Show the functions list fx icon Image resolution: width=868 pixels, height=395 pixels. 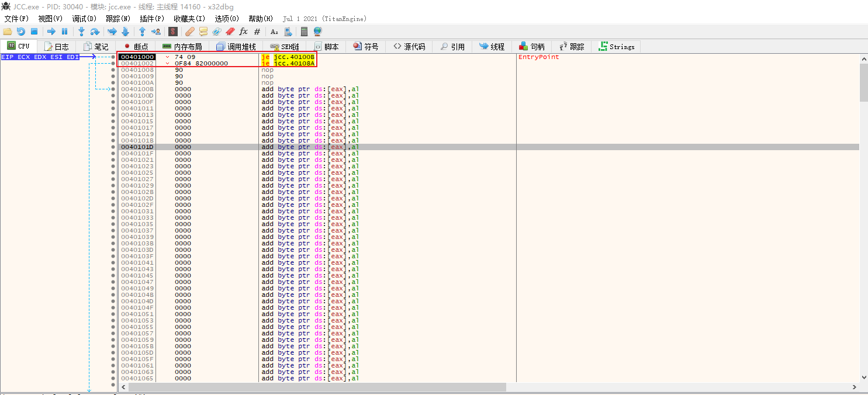pyautogui.click(x=243, y=32)
